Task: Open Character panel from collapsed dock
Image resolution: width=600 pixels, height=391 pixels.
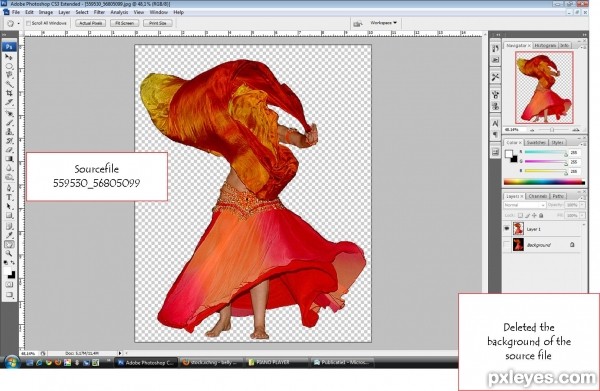Action: point(495,124)
